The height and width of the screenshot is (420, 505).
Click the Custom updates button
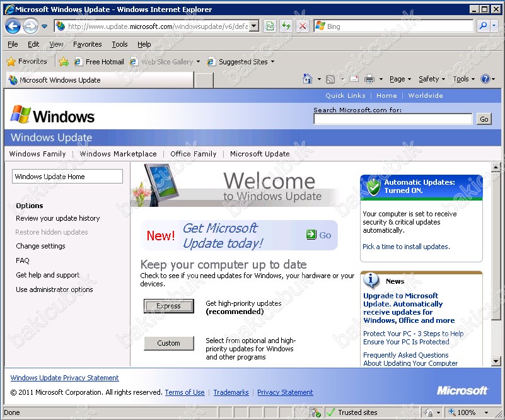[169, 343]
